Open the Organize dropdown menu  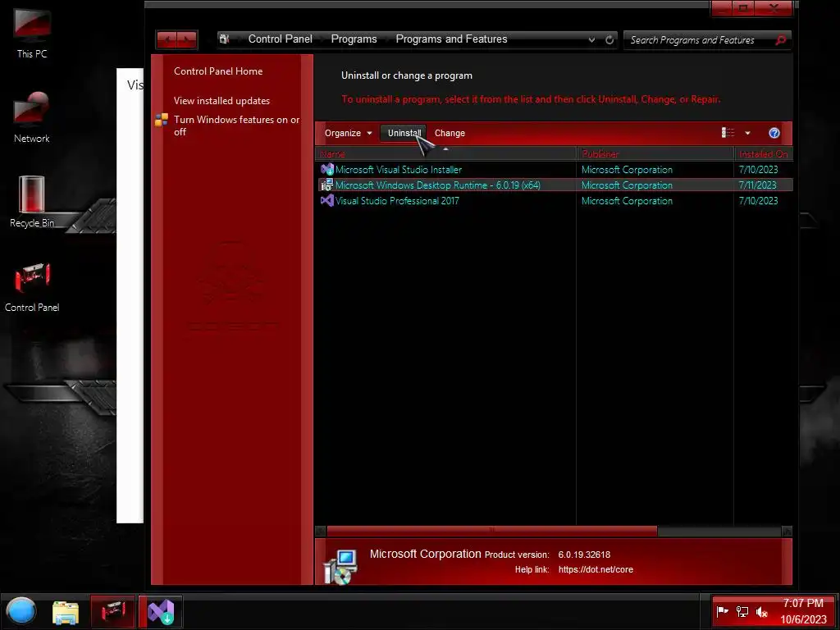pos(348,133)
